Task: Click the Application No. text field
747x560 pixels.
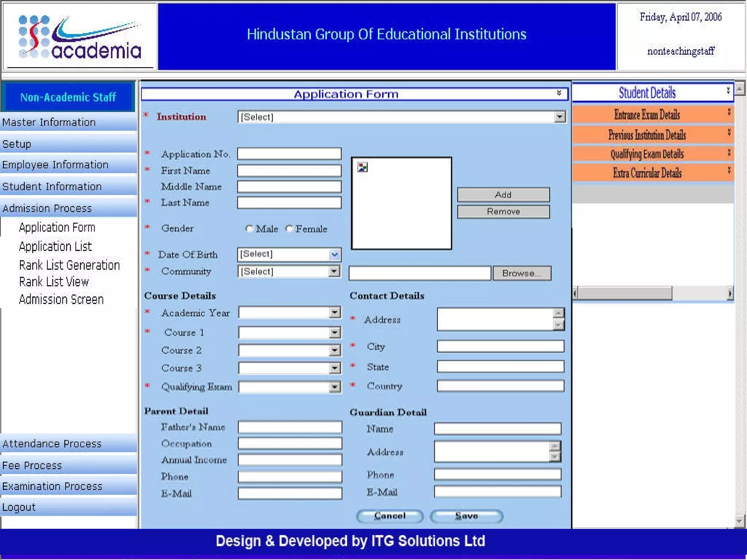Action: pyautogui.click(x=289, y=154)
